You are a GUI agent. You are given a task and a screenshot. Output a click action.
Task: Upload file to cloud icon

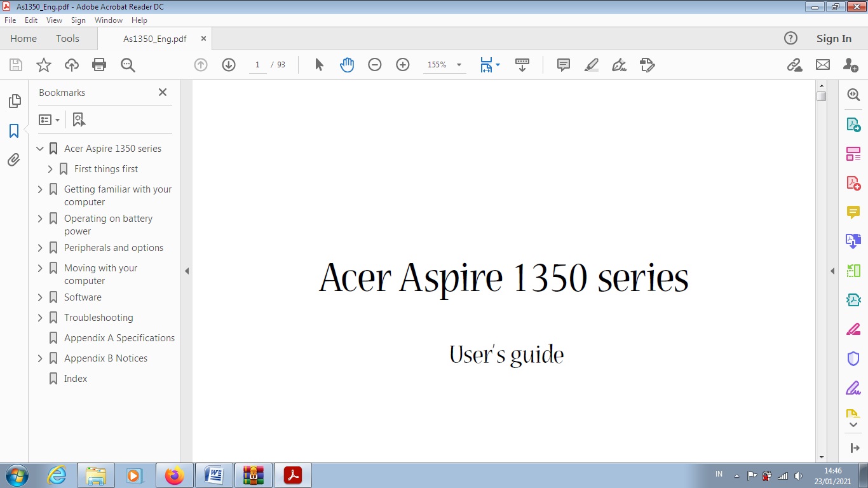tap(72, 65)
